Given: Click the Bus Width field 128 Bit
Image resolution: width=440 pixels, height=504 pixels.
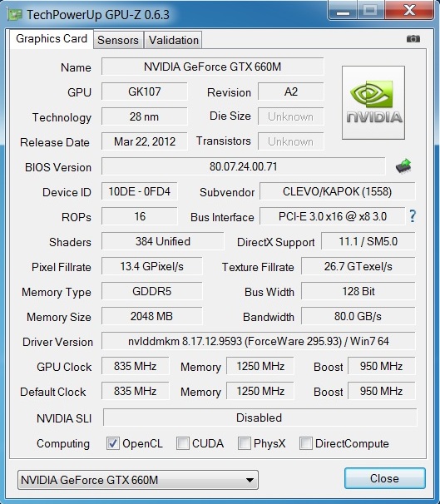Looking at the screenshot, I should click(x=358, y=291).
